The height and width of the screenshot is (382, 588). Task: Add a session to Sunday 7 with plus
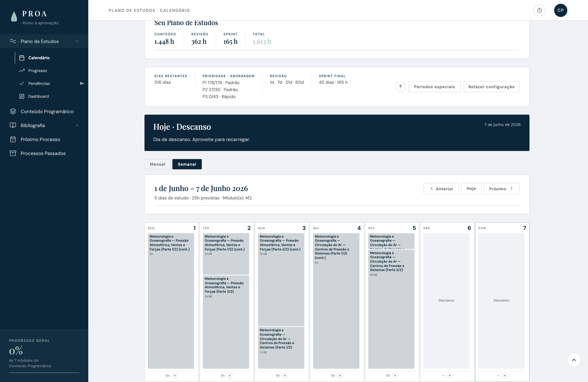point(505,375)
